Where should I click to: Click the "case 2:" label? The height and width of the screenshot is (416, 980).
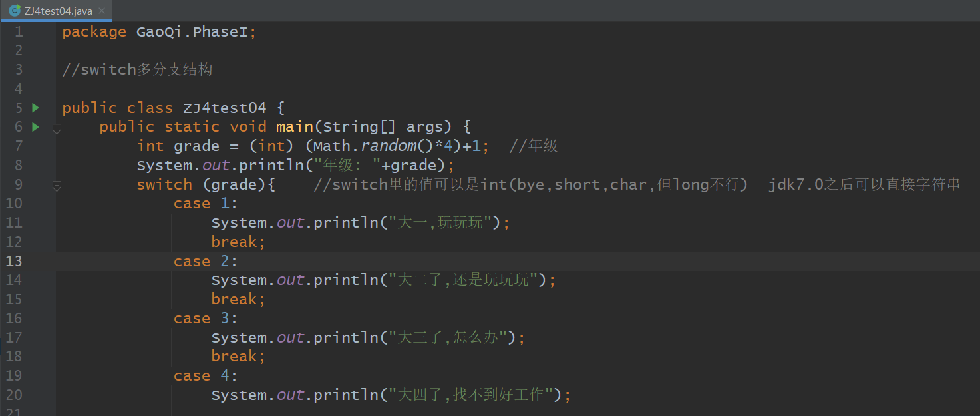pyautogui.click(x=206, y=261)
